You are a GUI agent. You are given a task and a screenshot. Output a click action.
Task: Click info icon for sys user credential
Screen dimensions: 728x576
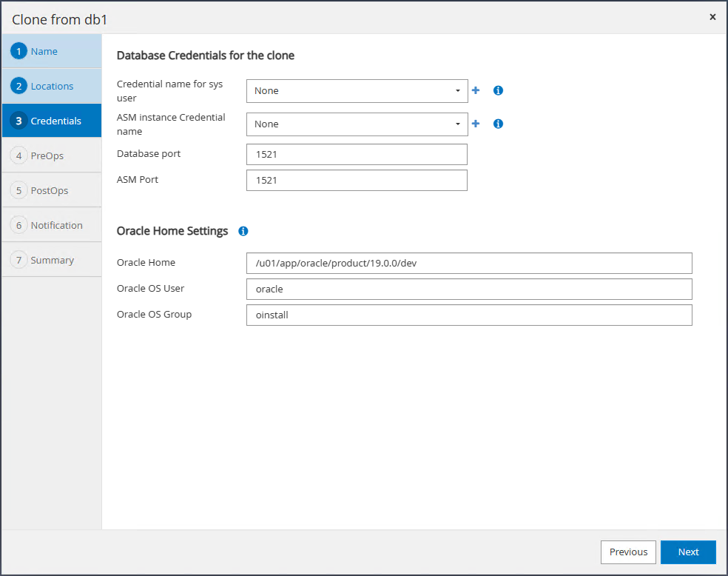pyautogui.click(x=498, y=90)
